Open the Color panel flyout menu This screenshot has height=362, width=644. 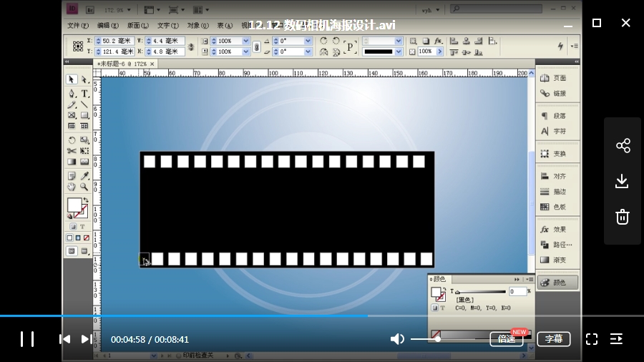click(530, 279)
